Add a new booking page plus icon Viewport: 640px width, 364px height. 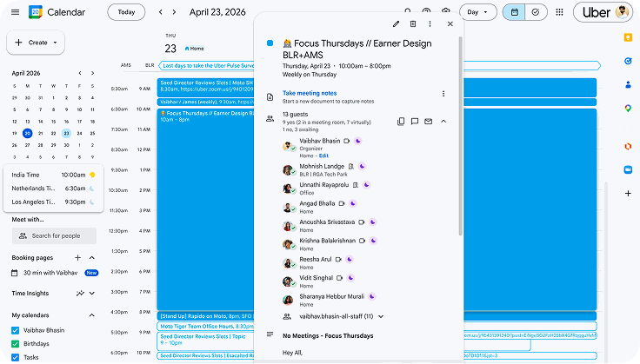tap(78, 257)
